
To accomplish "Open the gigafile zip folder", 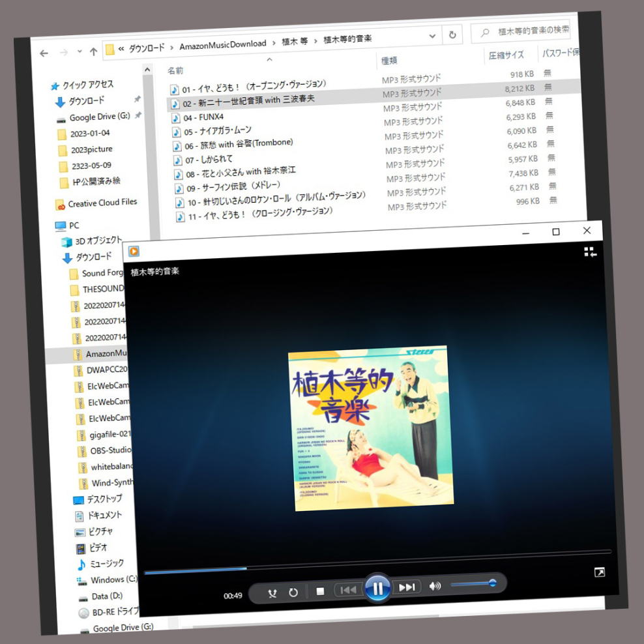I will (x=104, y=435).
